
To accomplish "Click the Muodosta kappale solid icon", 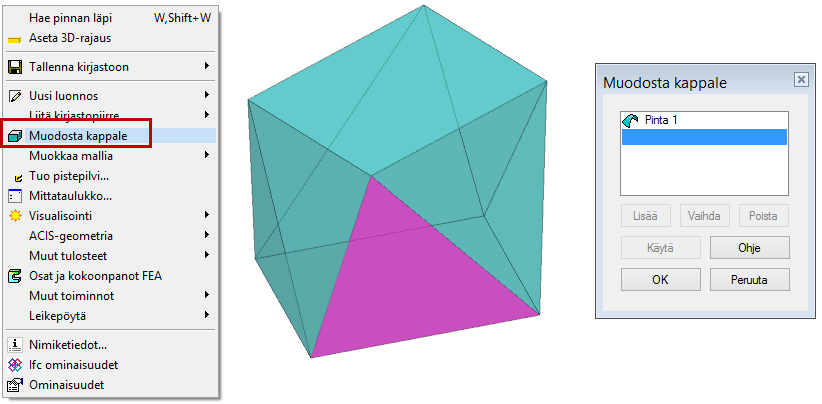I will click(x=15, y=136).
